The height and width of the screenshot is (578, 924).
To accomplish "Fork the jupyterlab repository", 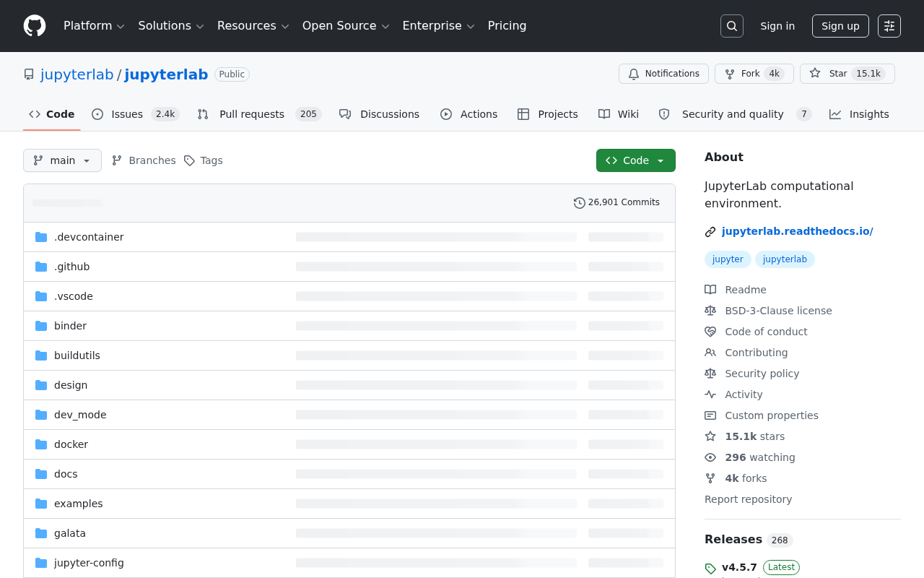I will tap(754, 74).
